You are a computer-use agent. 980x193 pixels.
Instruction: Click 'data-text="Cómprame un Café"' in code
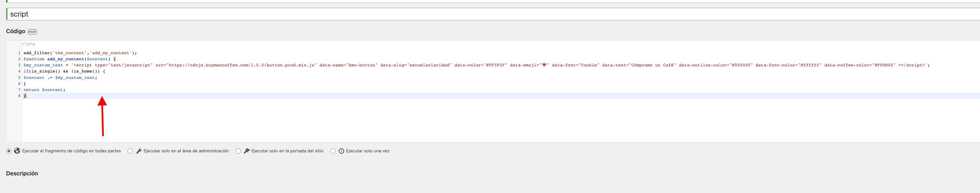coord(639,65)
